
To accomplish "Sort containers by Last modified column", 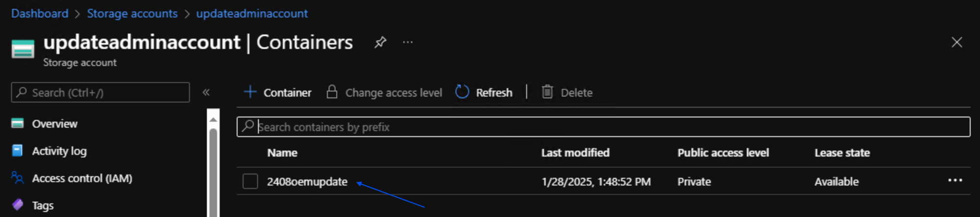I will click(575, 153).
